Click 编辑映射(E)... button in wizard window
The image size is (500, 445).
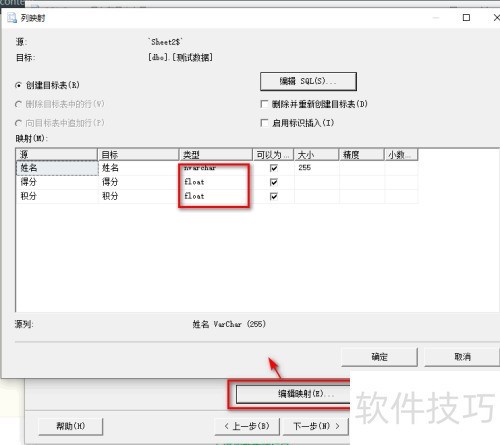tap(293, 394)
